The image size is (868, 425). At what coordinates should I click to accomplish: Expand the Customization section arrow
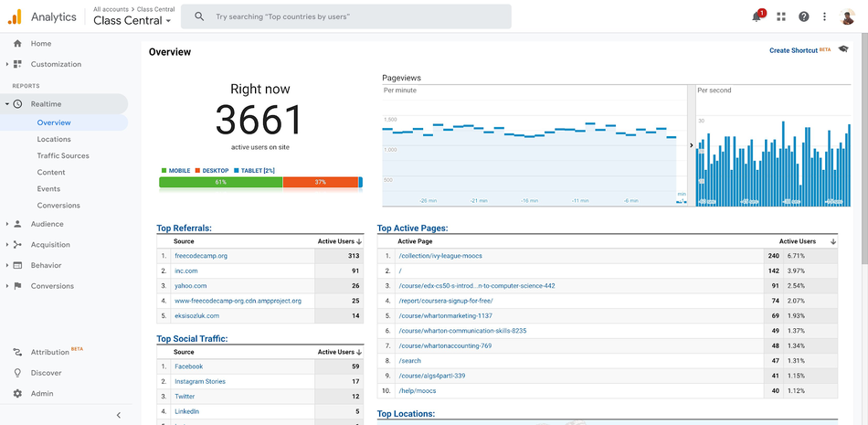7,64
